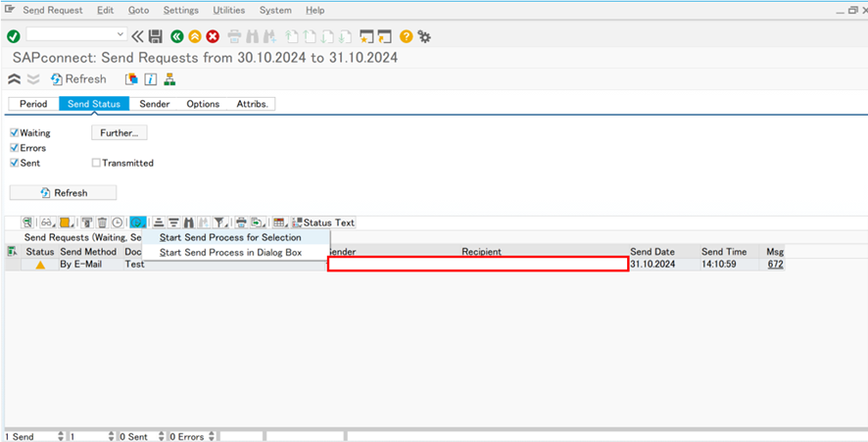Switch to the Sender tab
The height and width of the screenshot is (442, 868).
click(x=155, y=104)
